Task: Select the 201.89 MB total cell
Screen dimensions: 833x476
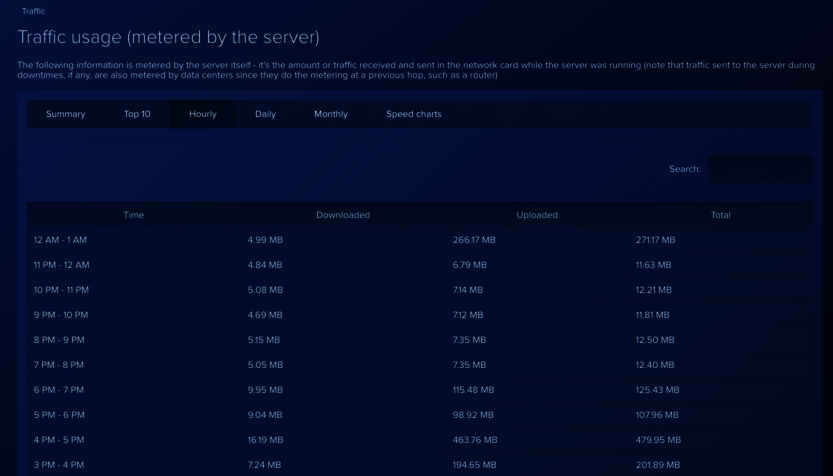Action: 657,465
